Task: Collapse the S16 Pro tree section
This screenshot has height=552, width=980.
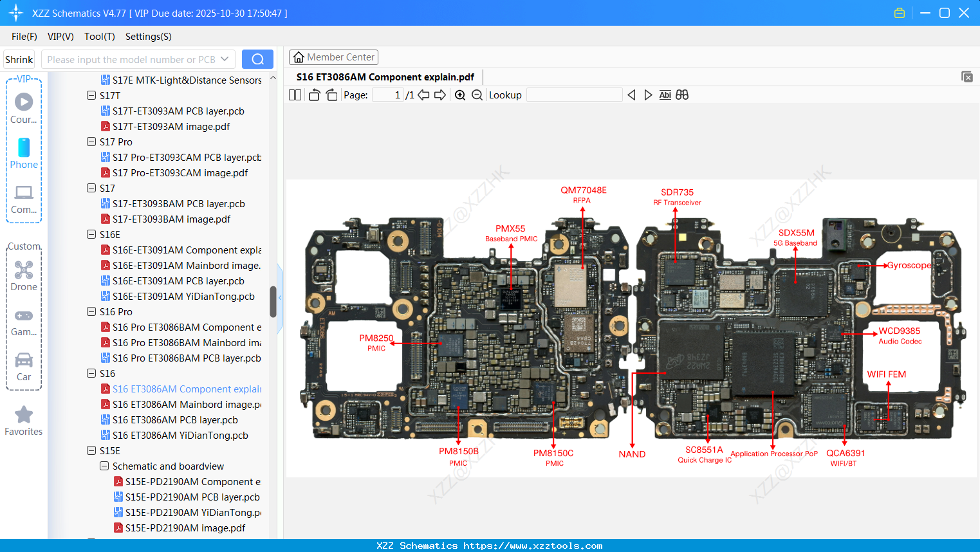Action: (91, 311)
